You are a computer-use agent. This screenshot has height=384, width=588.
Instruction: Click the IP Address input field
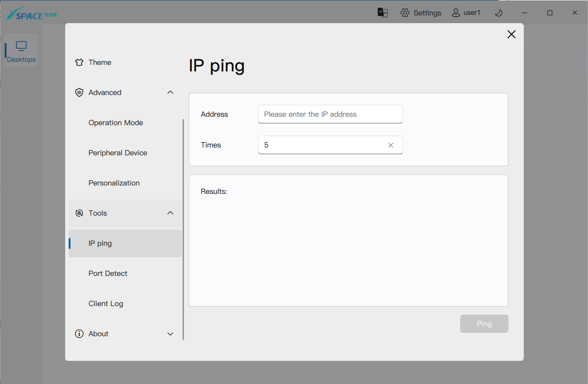point(330,114)
